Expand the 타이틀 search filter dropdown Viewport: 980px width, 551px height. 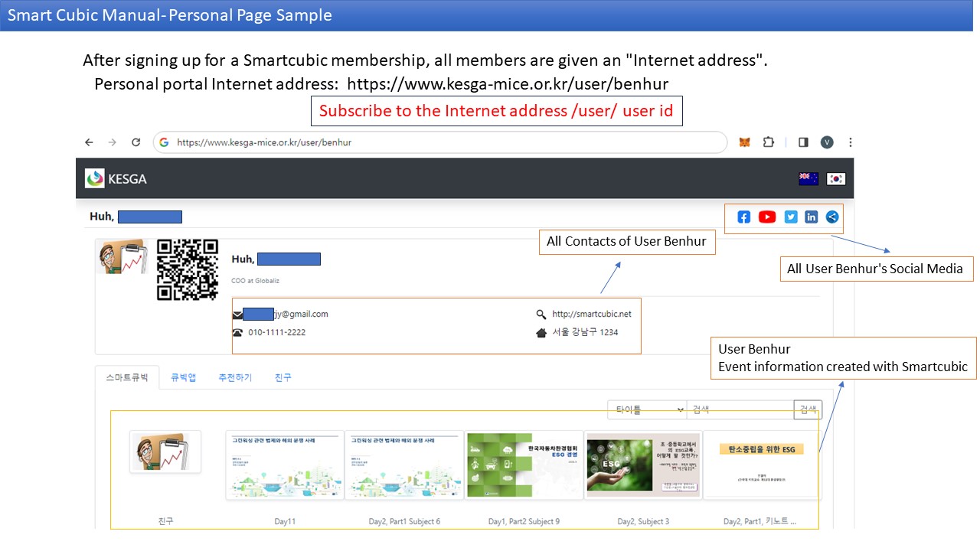647,410
